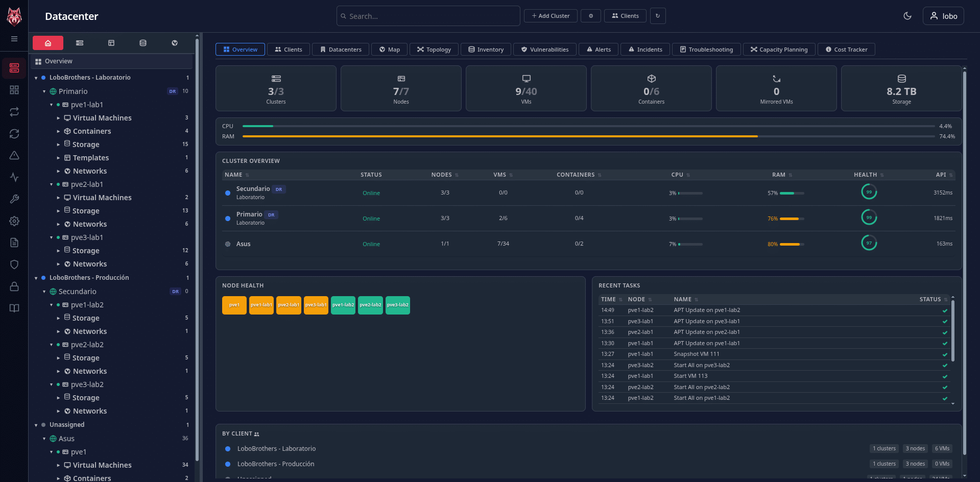Open the settings gear next to Add Cluster
This screenshot has width=980, height=482.
pos(591,16)
